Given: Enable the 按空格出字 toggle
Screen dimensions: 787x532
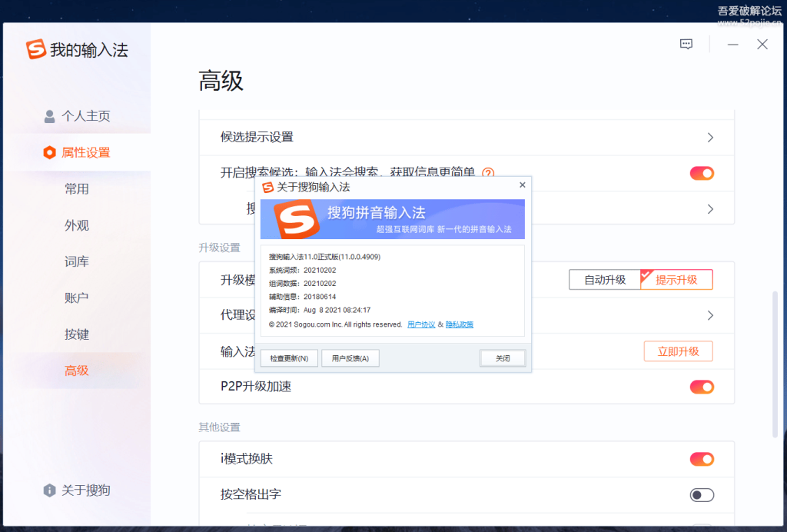Looking at the screenshot, I should point(702,495).
